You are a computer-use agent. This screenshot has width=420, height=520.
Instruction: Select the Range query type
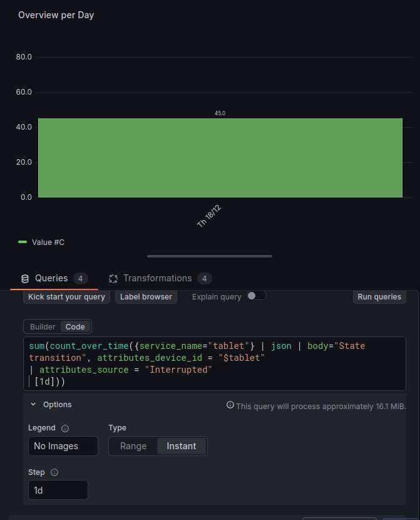[133, 446]
